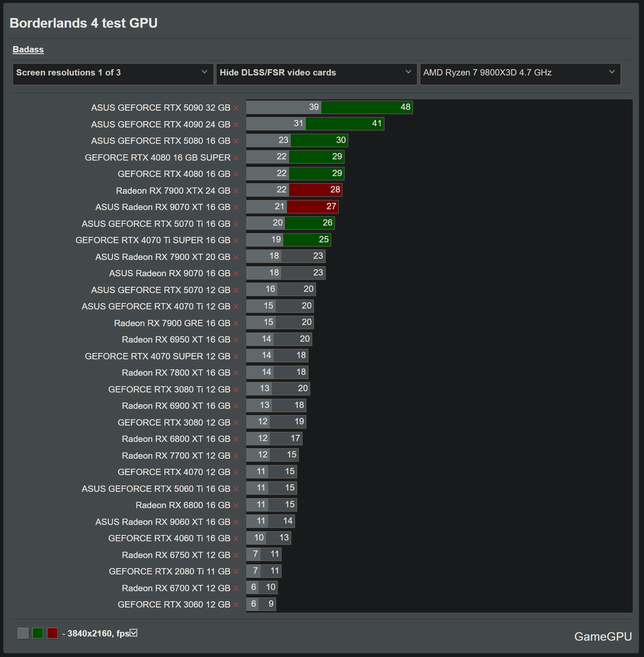Remove GEFORCE RTX 4080 16 GB SUPER row

point(236,158)
